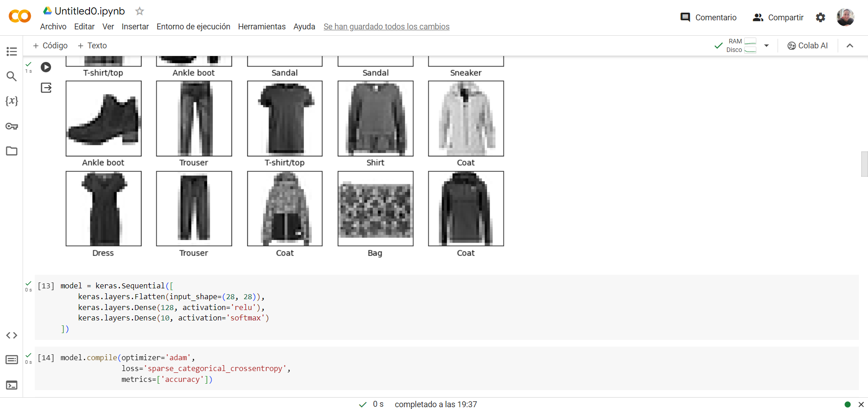Click the keras.Sequential model code cell

[447, 307]
